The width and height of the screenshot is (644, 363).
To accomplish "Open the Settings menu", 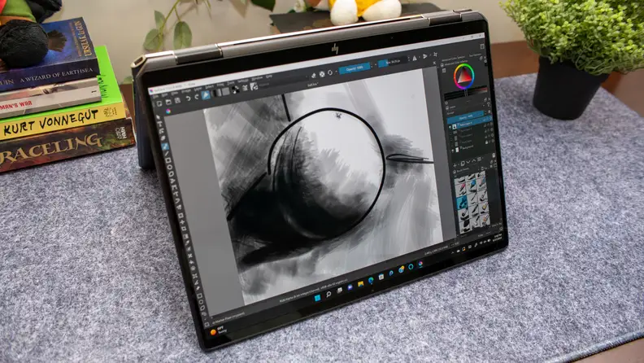I will click(x=243, y=81).
